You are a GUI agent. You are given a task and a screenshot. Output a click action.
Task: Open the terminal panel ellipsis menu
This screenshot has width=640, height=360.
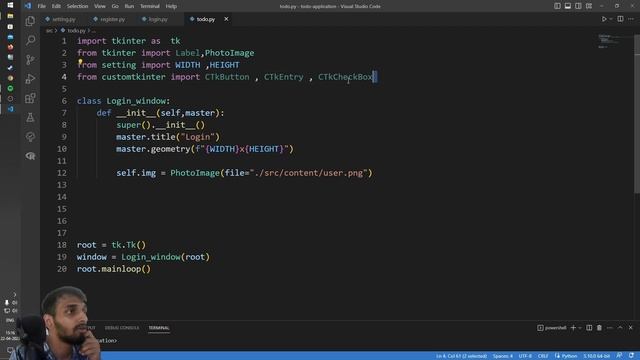point(610,328)
